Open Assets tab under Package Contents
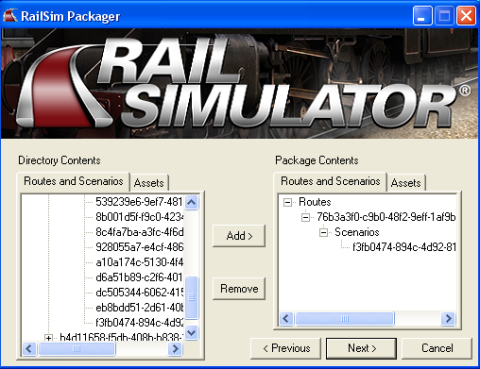This screenshot has height=369, width=480. (x=406, y=183)
